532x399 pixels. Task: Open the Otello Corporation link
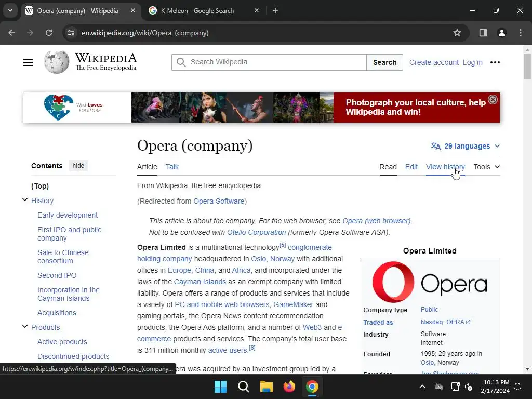click(257, 232)
